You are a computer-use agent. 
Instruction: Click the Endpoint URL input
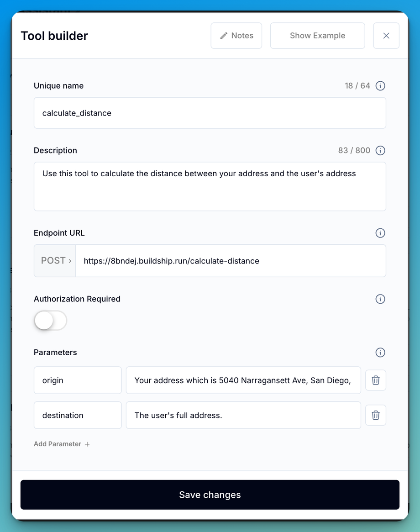pos(231,261)
